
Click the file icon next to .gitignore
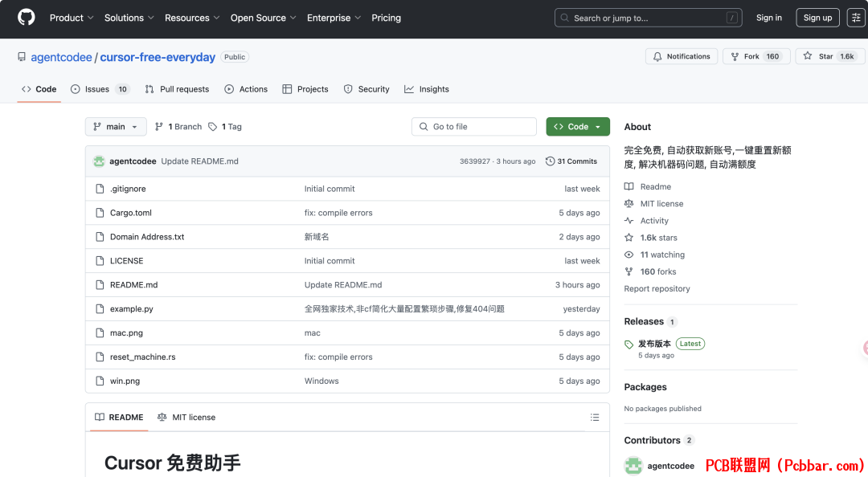tap(100, 189)
